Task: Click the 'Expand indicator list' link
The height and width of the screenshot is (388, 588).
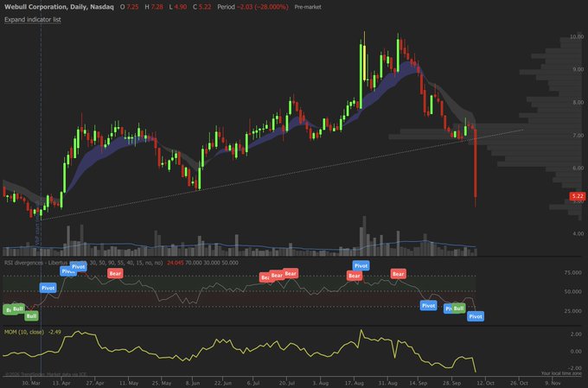Action: click(33, 20)
